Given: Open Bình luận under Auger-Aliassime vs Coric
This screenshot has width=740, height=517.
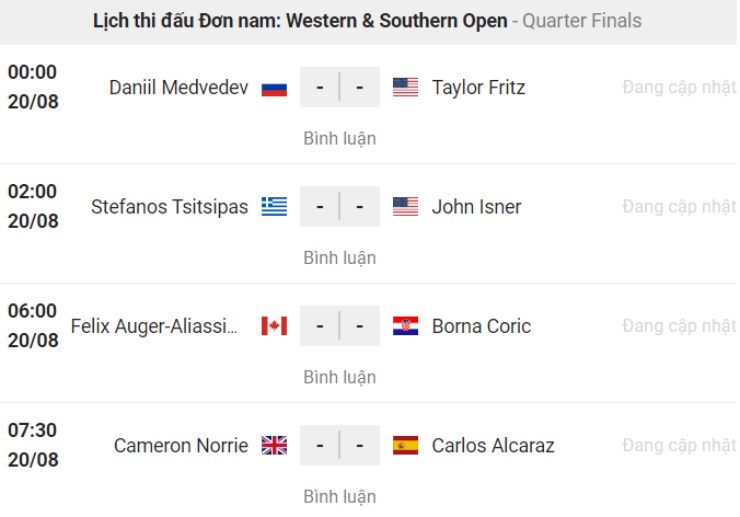Looking at the screenshot, I should [340, 377].
